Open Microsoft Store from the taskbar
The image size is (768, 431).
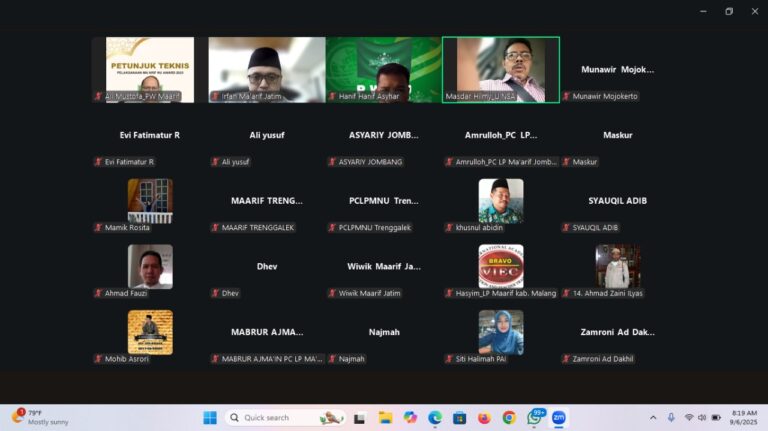click(x=459, y=418)
